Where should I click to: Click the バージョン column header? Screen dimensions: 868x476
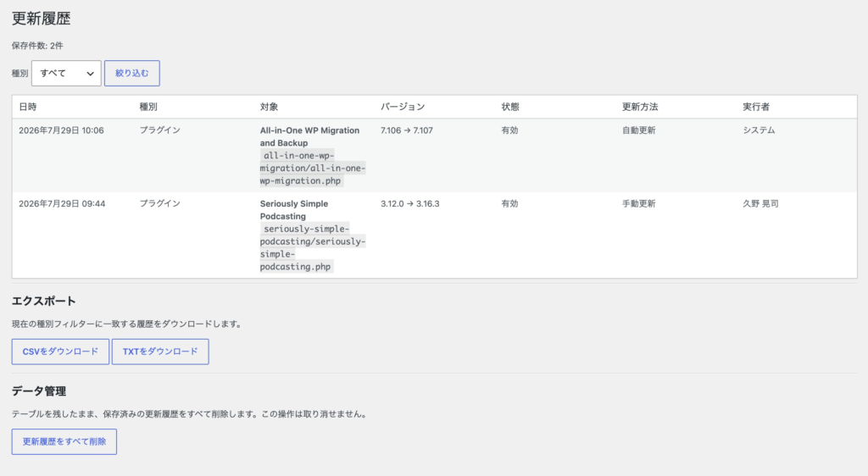(x=403, y=107)
